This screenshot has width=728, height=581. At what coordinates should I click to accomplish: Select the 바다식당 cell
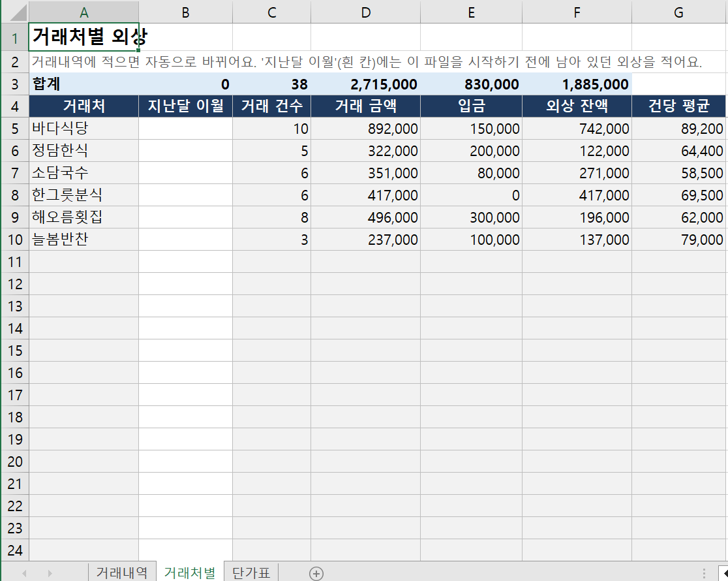pyautogui.click(x=83, y=129)
